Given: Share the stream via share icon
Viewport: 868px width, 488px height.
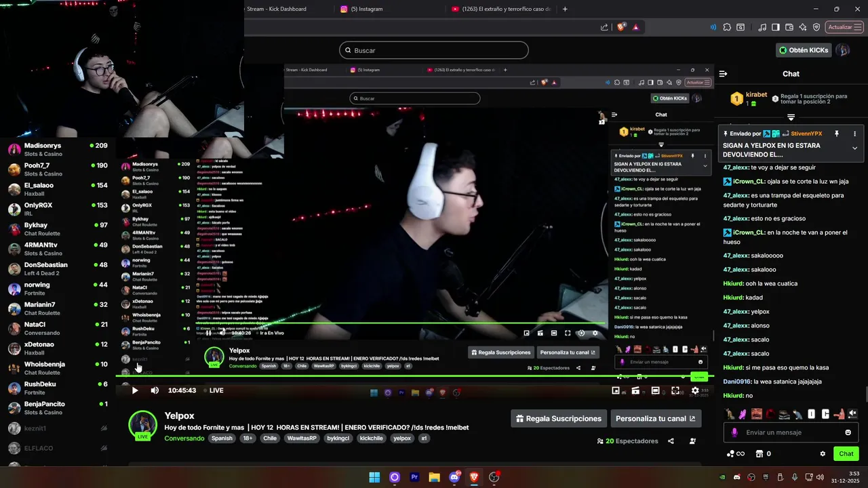Looking at the screenshot, I should [671, 441].
